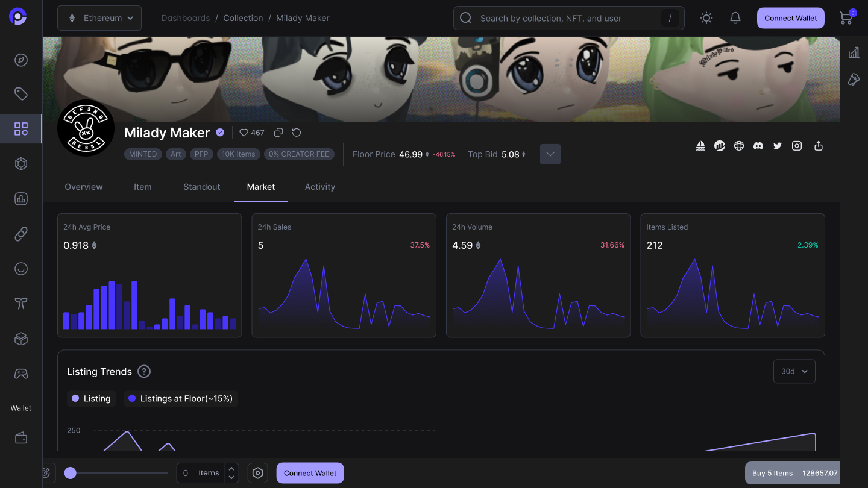The image size is (868, 488).
Task: Open the shopping cart
Action: point(846,17)
